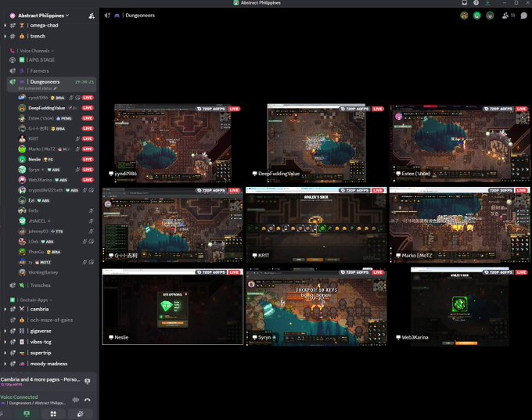Open the voice channel chat bubble
532x420 pixels.
(524, 16)
